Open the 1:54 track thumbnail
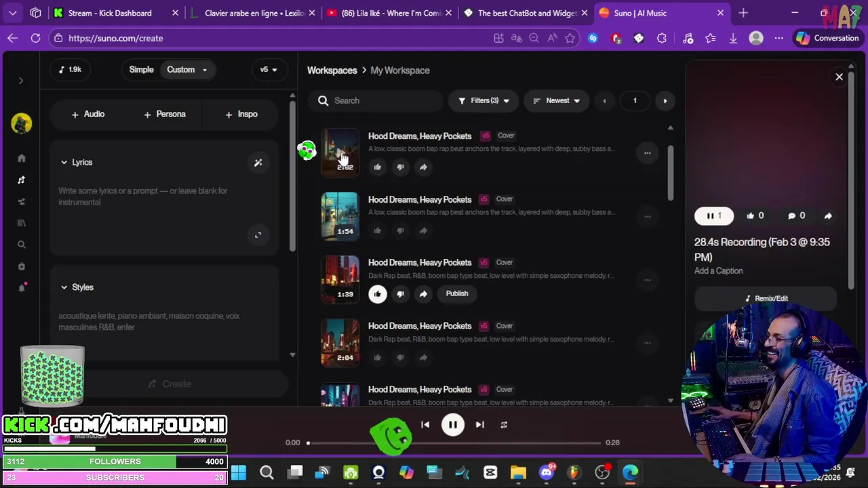Screen dimensions: 868x488 (340, 216)
